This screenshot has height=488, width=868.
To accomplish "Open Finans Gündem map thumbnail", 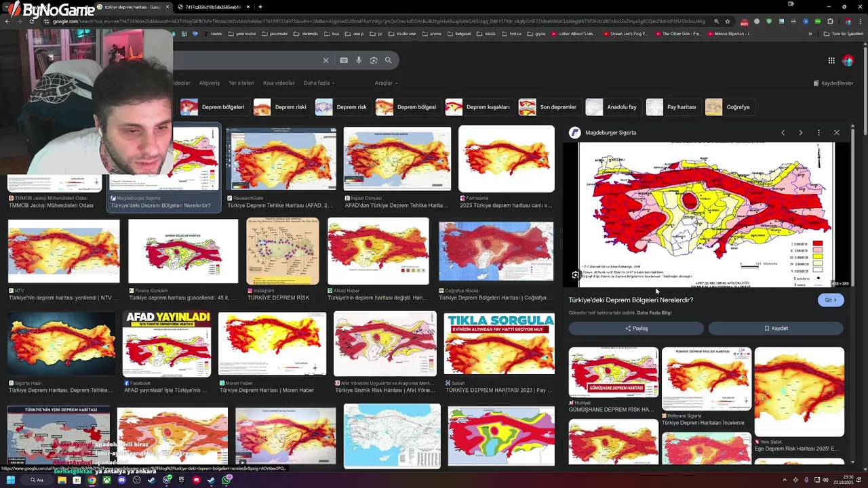I will click(183, 251).
